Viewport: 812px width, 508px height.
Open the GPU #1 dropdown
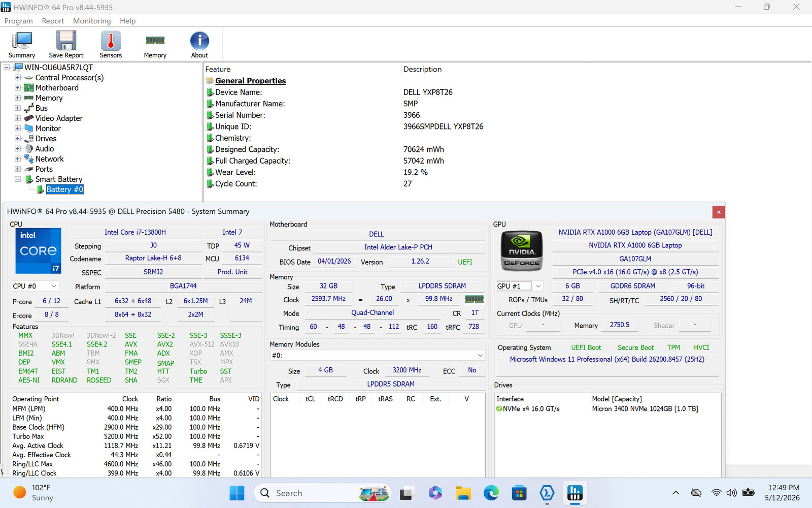coord(520,286)
